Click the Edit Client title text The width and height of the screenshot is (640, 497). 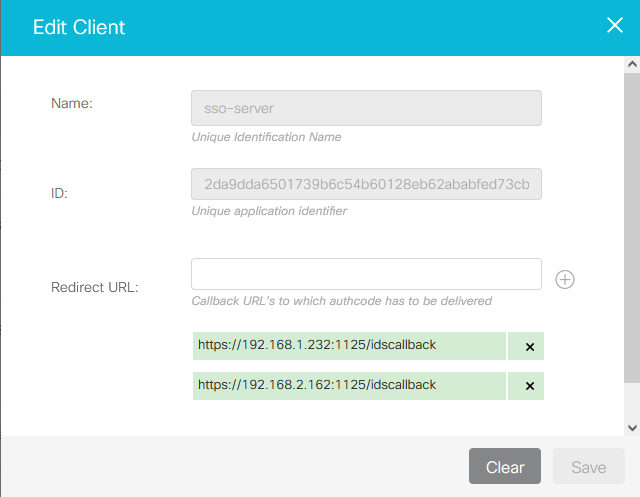79,27
